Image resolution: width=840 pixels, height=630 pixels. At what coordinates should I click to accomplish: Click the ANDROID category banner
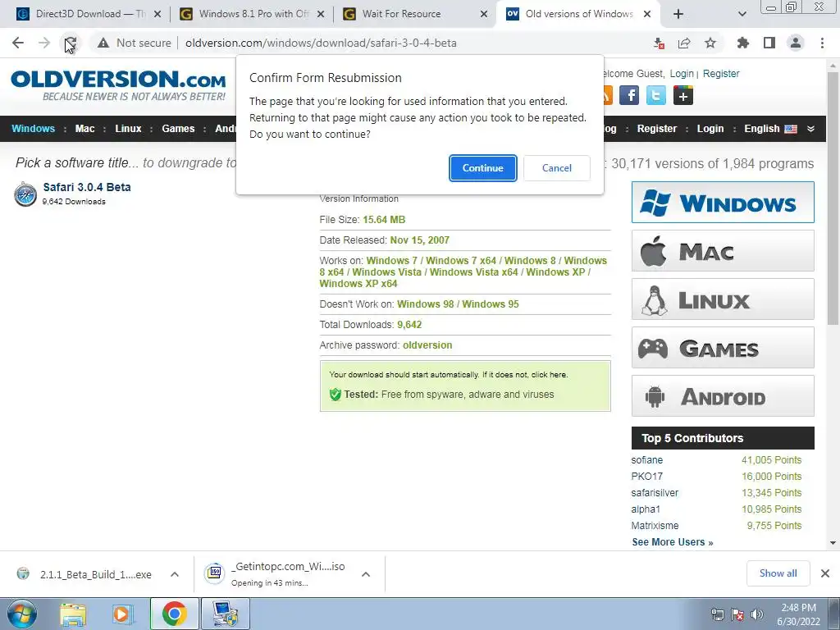tap(723, 396)
